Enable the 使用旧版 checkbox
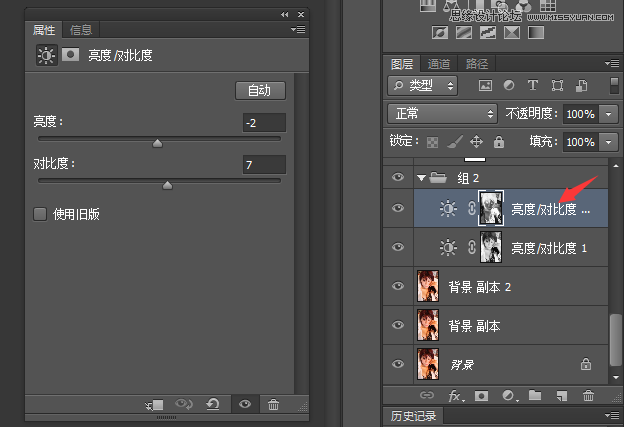 40,214
